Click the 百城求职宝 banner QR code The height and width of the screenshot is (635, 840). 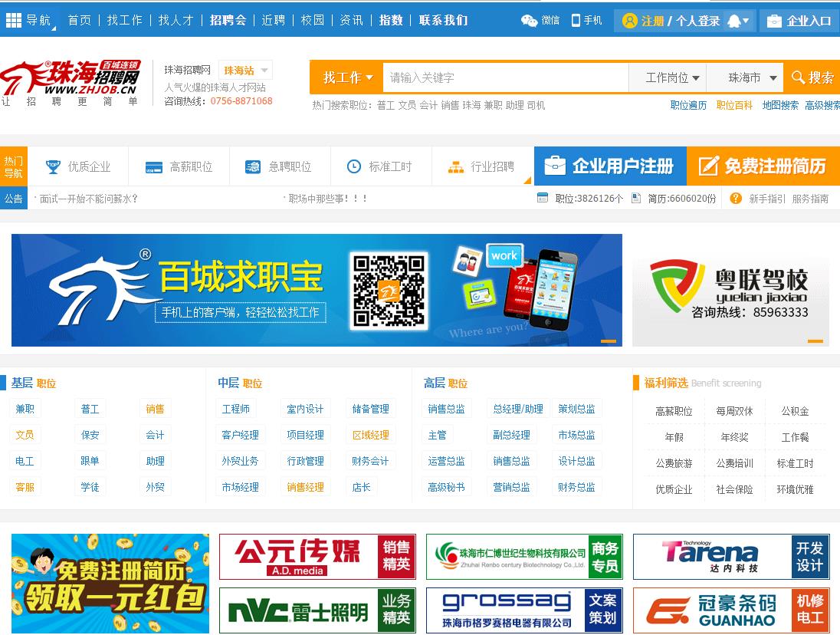tap(389, 291)
